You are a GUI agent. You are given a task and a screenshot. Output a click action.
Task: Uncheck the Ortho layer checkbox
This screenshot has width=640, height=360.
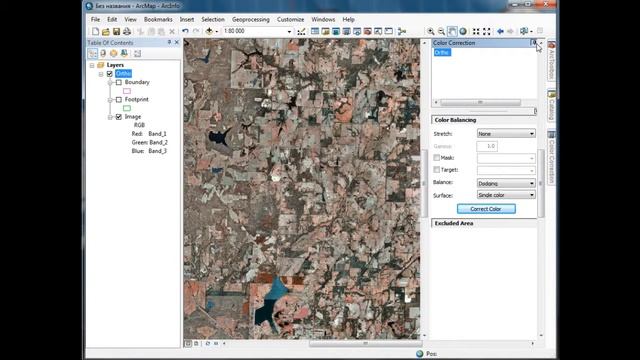click(x=110, y=74)
